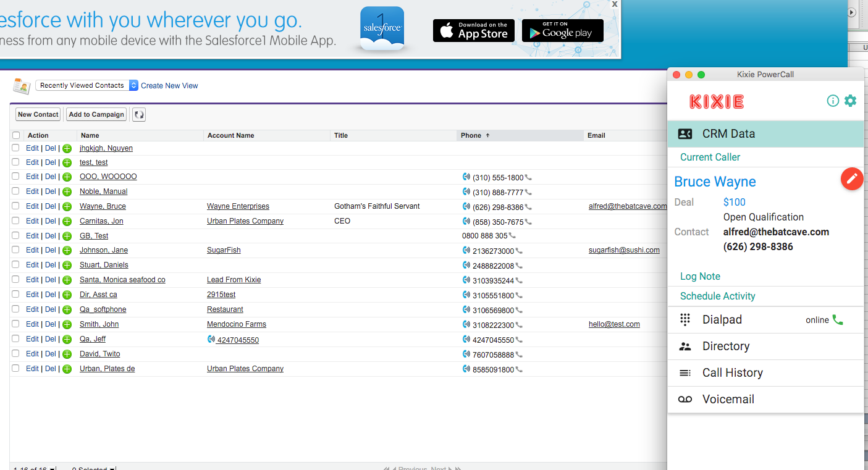Click the red pencil edit button
This screenshot has height=470, width=868.
coord(852,178)
